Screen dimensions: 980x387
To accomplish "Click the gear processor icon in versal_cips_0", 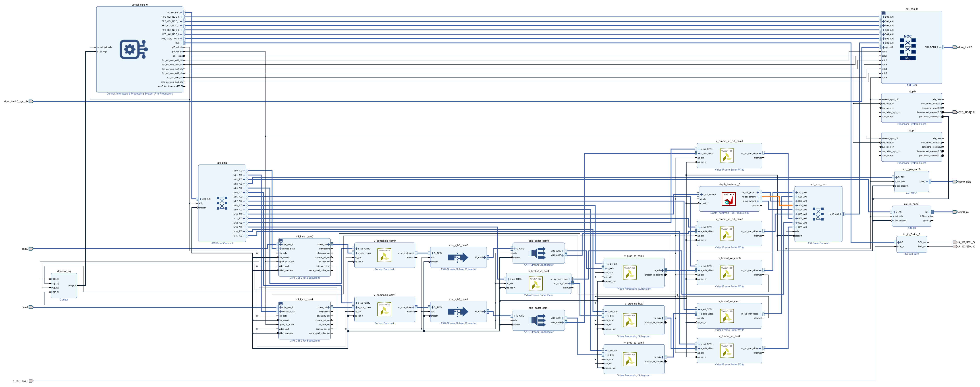I will point(133,49).
